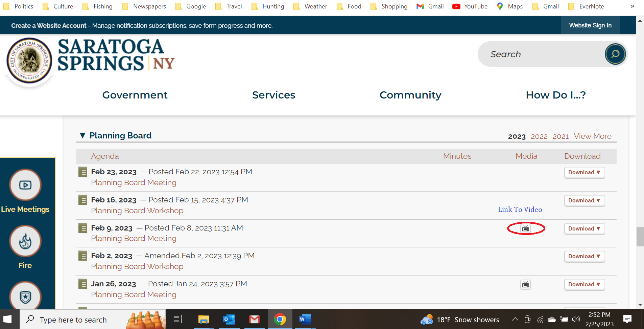Image resolution: width=644 pixels, height=329 pixels.
Task: Click into the website Search field
Action: [541, 54]
